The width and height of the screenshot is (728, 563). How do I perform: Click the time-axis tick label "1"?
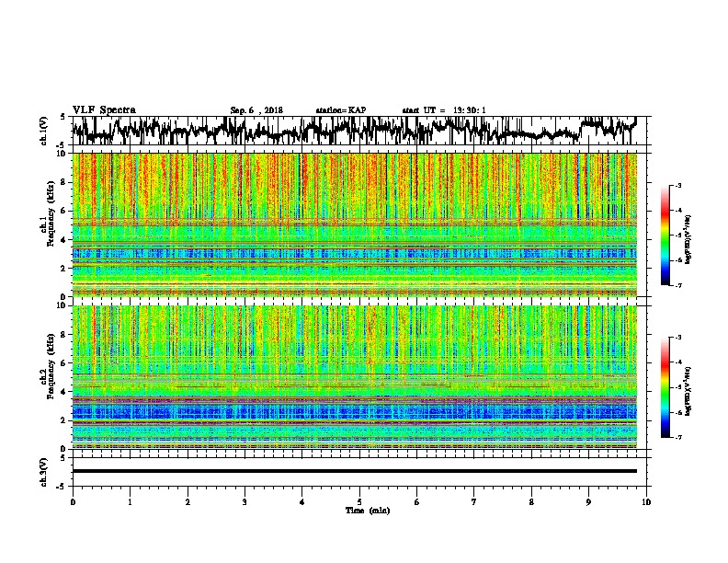pyautogui.click(x=130, y=502)
